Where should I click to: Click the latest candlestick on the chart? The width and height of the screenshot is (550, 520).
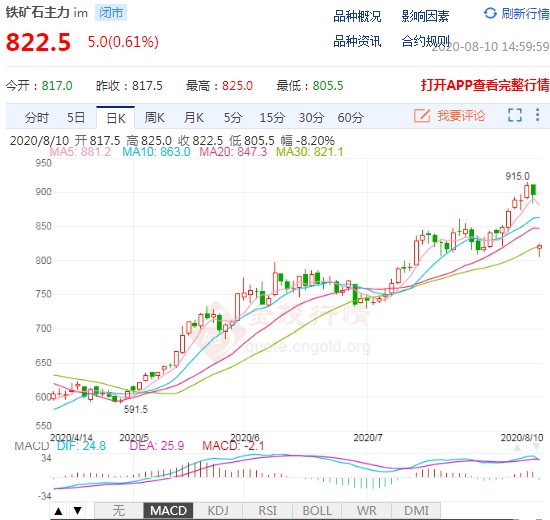point(539,250)
